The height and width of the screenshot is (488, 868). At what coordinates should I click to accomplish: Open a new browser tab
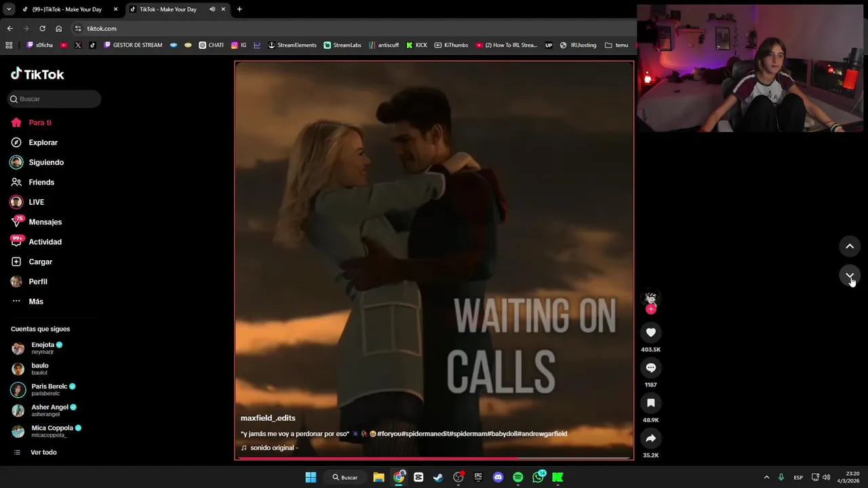[x=239, y=9]
